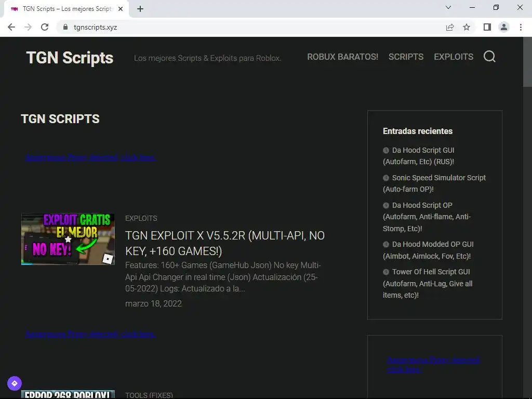
Task: Open the Exploit Gratis No Key thumbnail
Action: tap(68, 239)
